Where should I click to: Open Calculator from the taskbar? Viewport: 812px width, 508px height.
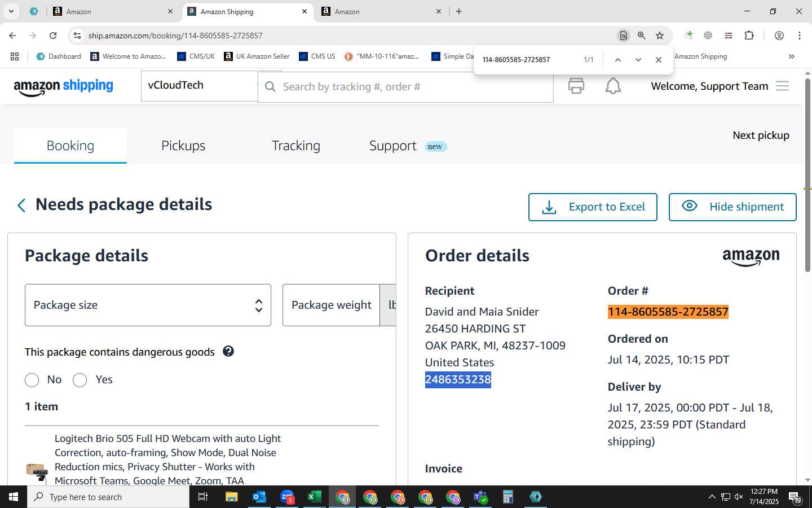[x=508, y=497]
